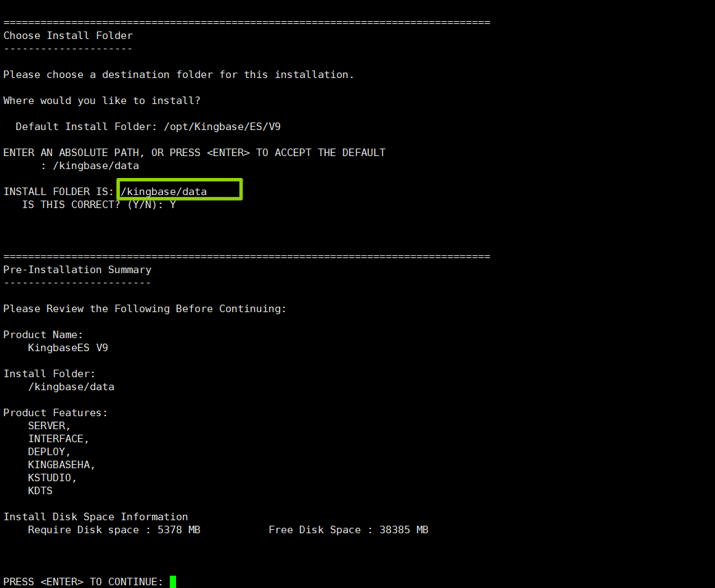
Task: Click the KINGBASEHA feature entry
Action: (x=62, y=465)
